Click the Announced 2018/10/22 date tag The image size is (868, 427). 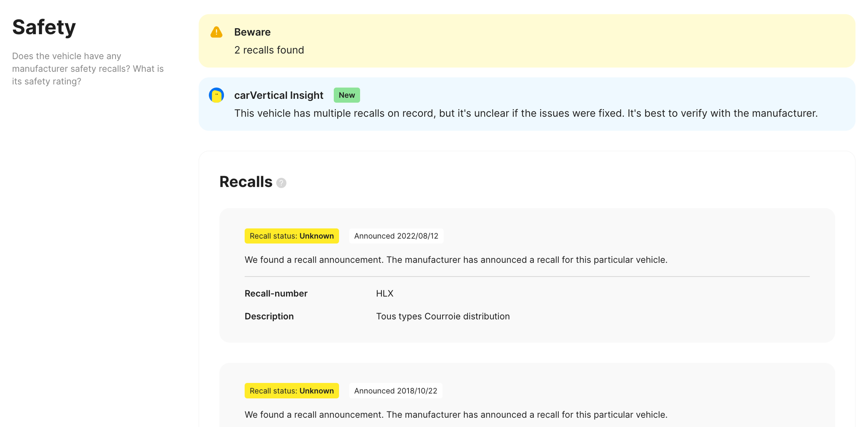[395, 391]
